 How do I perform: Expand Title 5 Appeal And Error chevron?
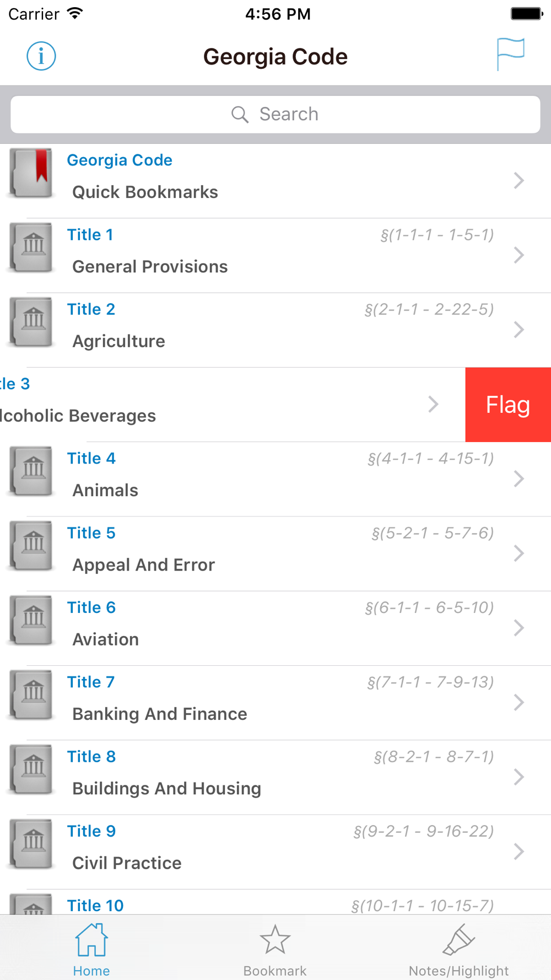518,553
